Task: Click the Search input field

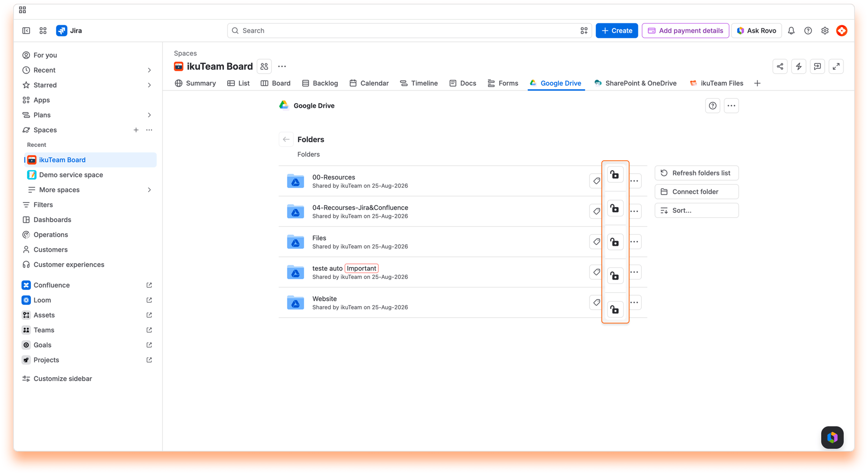Action: pyautogui.click(x=409, y=31)
